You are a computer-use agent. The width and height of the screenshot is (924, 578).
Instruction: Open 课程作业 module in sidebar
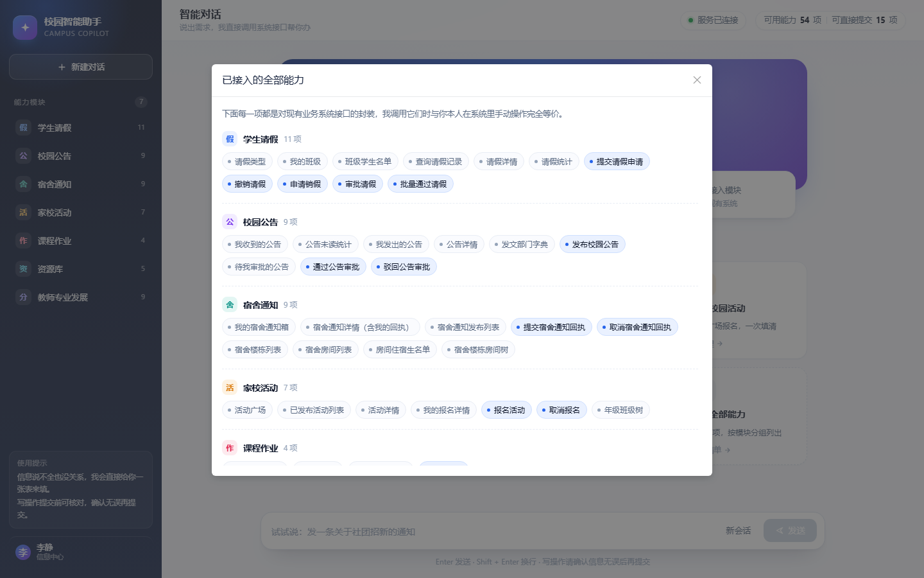click(x=81, y=241)
